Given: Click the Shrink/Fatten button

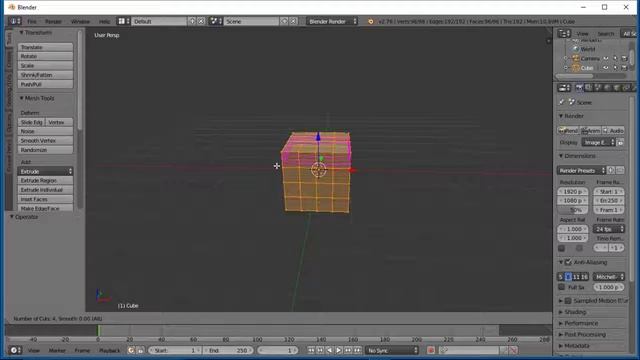Looking at the screenshot, I should point(45,75).
